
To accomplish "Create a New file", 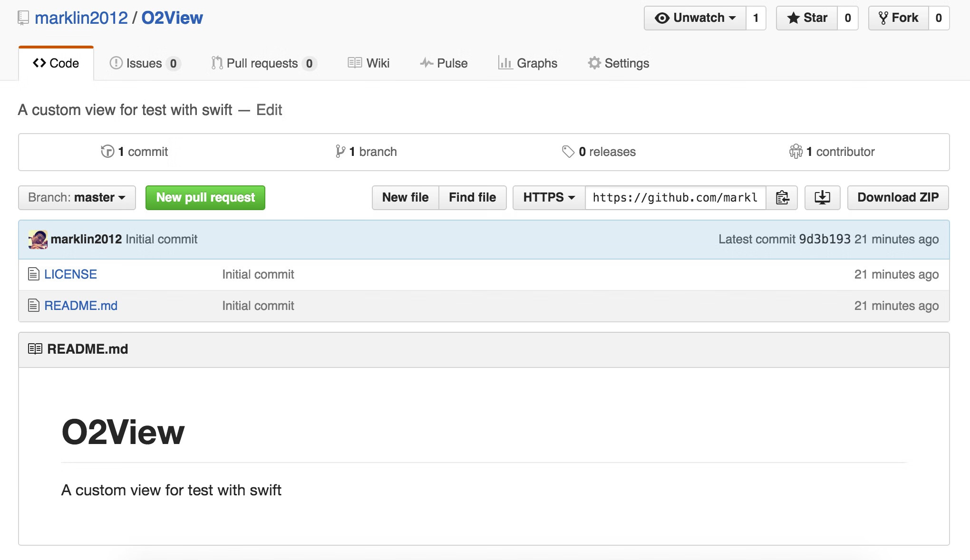I will coord(406,198).
